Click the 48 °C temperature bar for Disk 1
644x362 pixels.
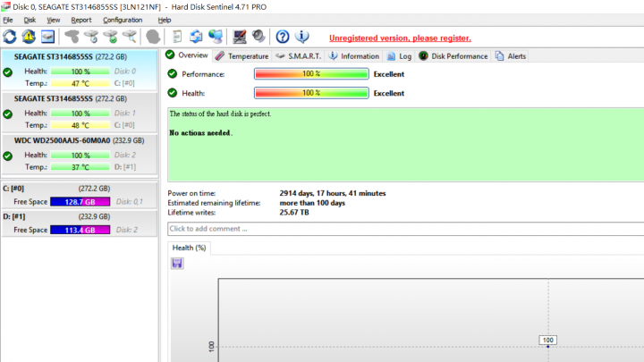click(x=80, y=125)
